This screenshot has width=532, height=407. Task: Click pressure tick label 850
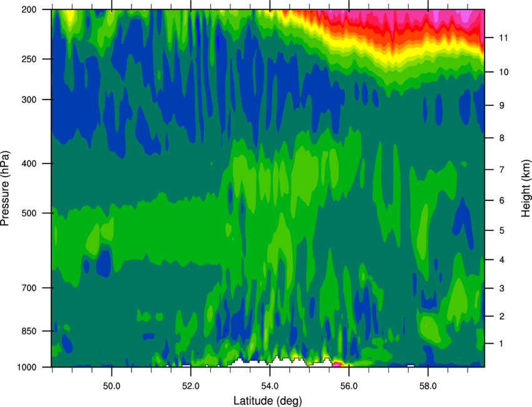[x=29, y=331]
